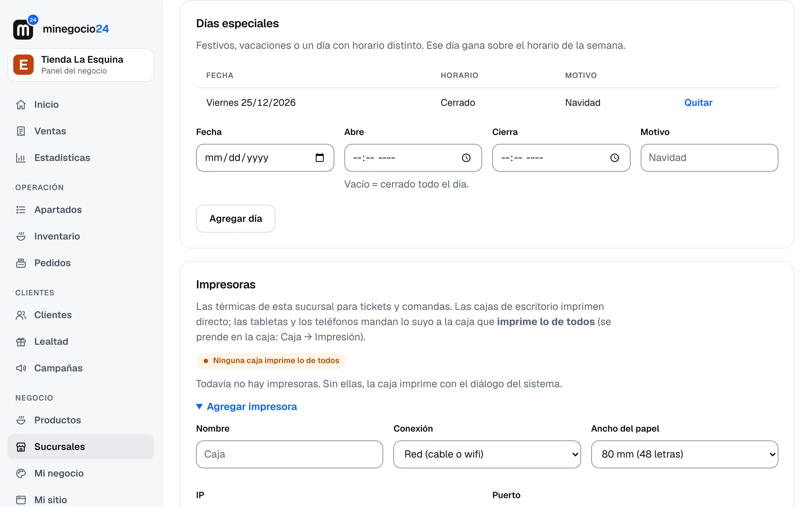Click the Estadísticas chart icon
Screen dimensions: 812x507
21,157
